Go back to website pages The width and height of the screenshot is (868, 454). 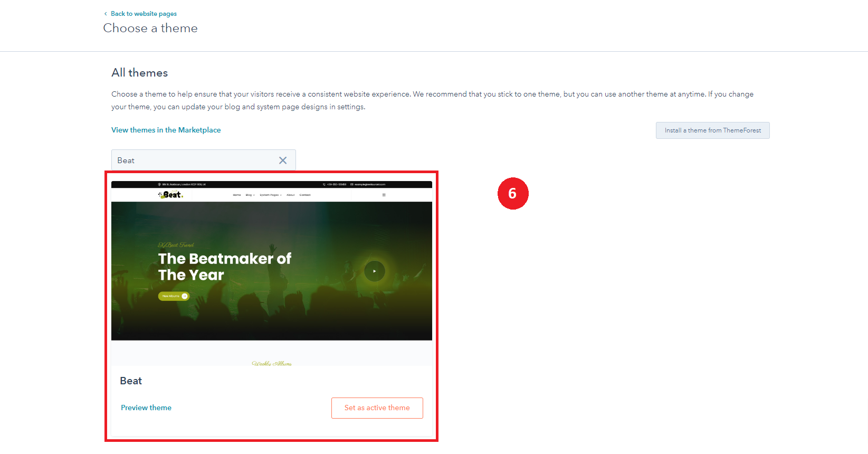(144, 14)
